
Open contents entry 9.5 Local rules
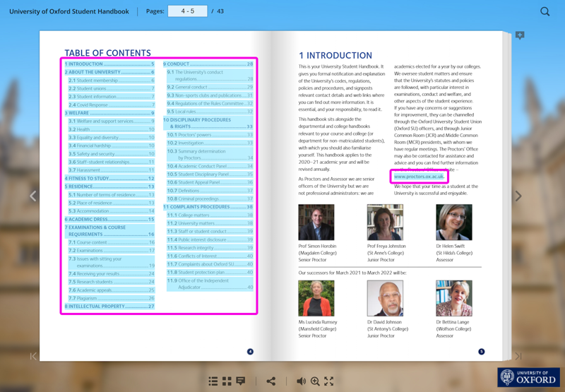pos(210,112)
